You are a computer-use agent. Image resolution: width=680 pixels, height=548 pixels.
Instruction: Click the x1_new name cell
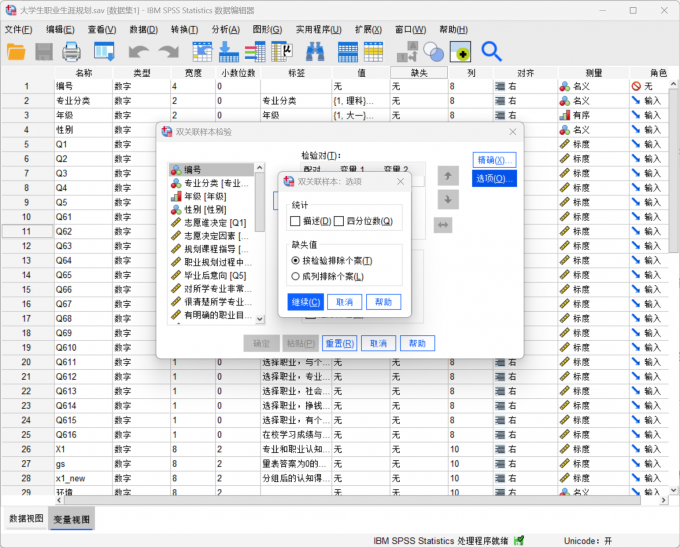click(83, 479)
